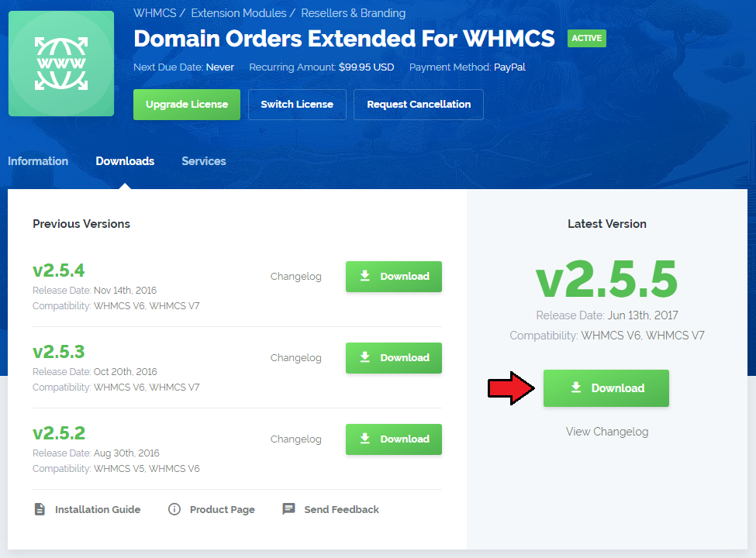
Task: Click the 'Latest Version' heading
Action: 607,224
